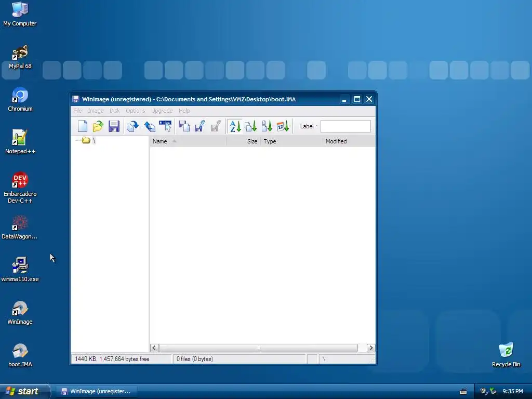Click the Select item cursor toolbar icon

166,126
